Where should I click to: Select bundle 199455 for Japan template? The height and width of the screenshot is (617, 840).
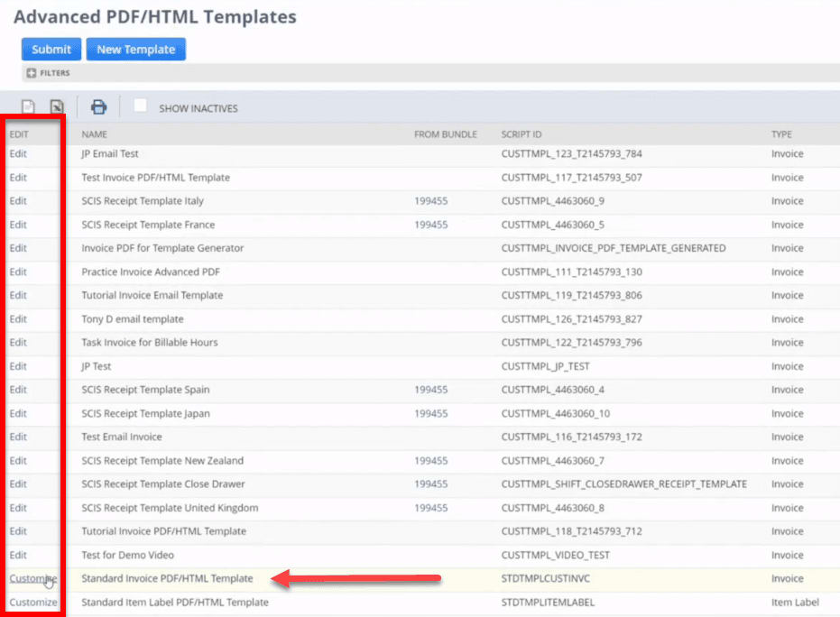click(x=430, y=413)
